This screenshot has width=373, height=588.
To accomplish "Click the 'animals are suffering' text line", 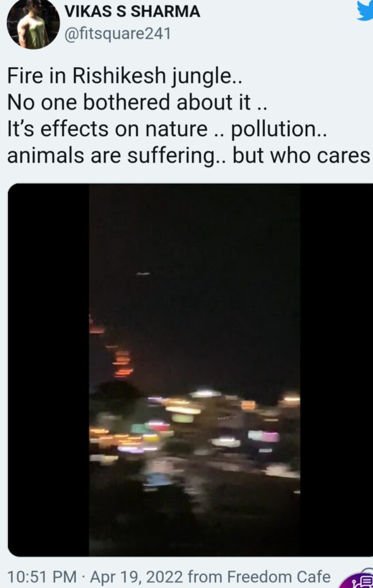I will click(189, 156).
